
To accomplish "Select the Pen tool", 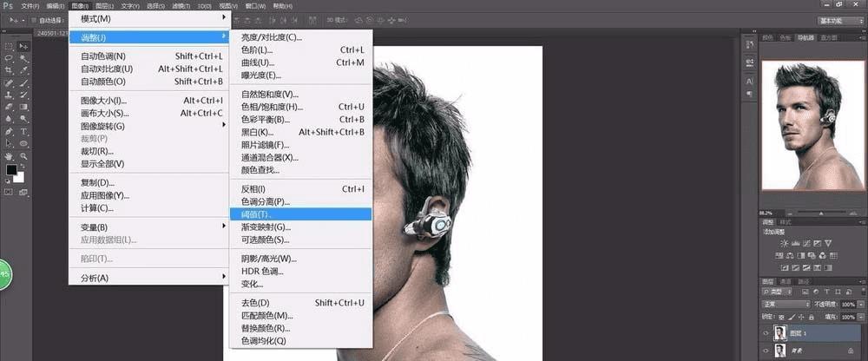I will [x=9, y=131].
